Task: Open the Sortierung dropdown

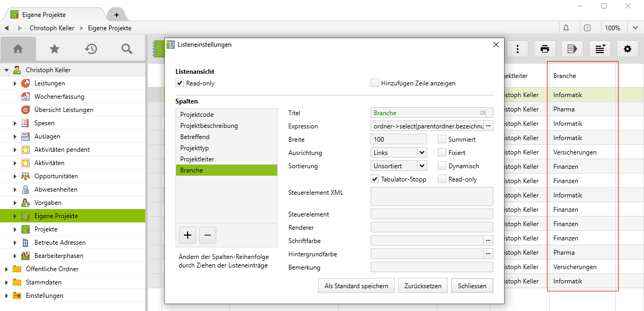Action: [399, 166]
